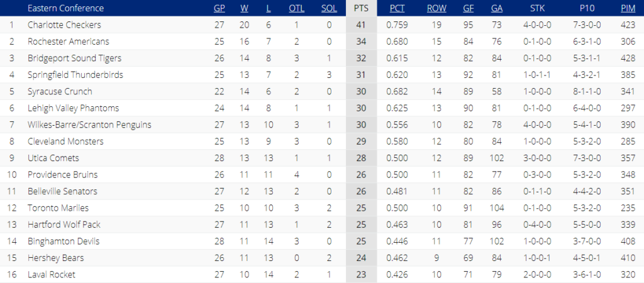
Task: Sort by PIM penalty minutes header
Action: point(628,8)
